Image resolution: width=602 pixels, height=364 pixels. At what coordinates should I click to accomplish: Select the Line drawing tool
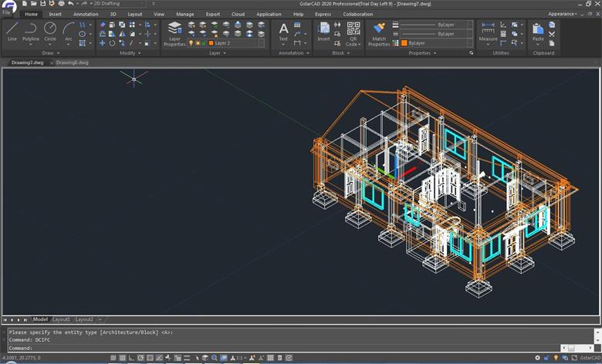12,31
